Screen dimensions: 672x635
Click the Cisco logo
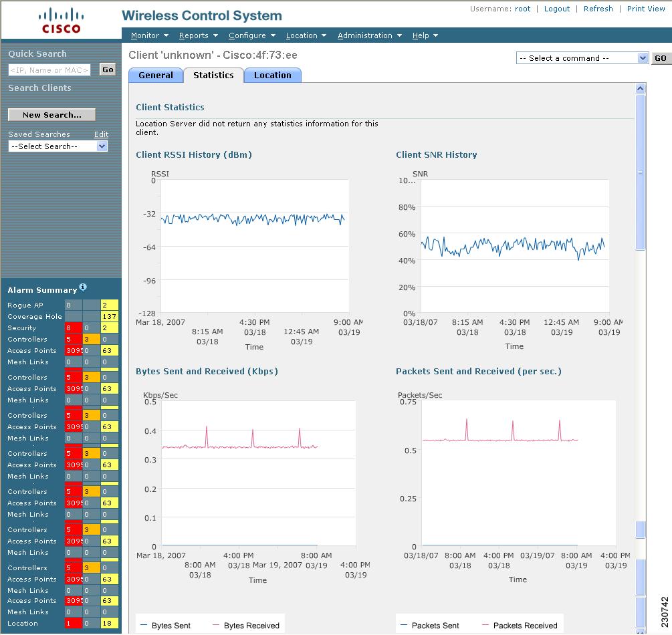[61, 21]
